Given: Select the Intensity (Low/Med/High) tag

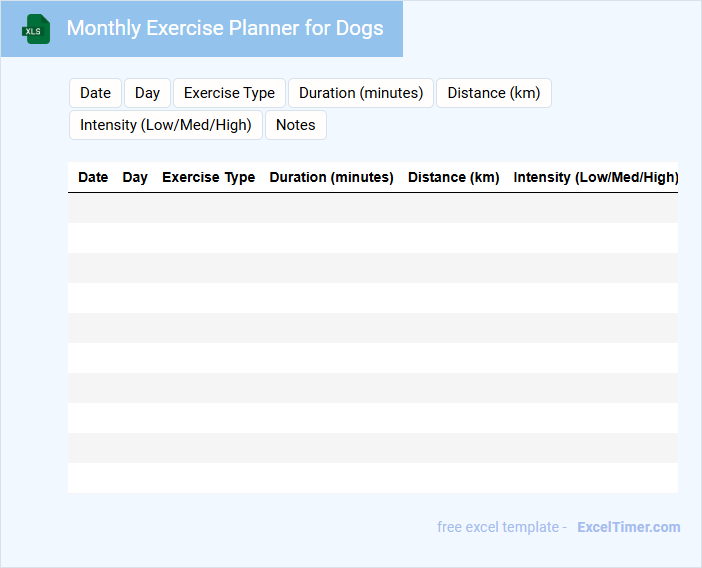Looking at the screenshot, I should [x=166, y=125].
